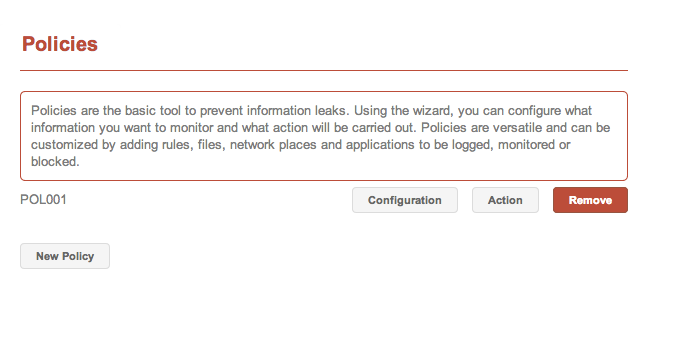
Task: Click the Action button for POL001
Action: (x=505, y=200)
